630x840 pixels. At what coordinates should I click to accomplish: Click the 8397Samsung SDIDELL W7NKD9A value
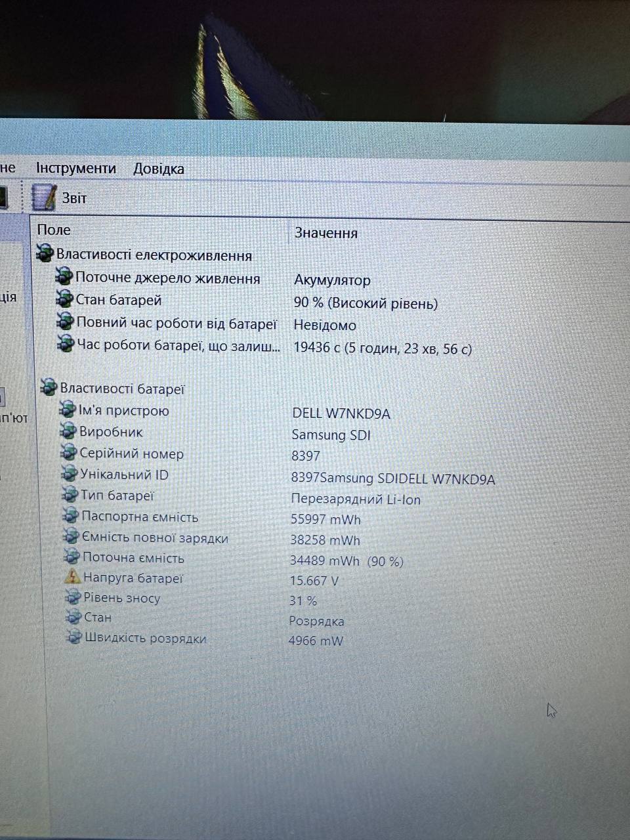coord(393,478)
